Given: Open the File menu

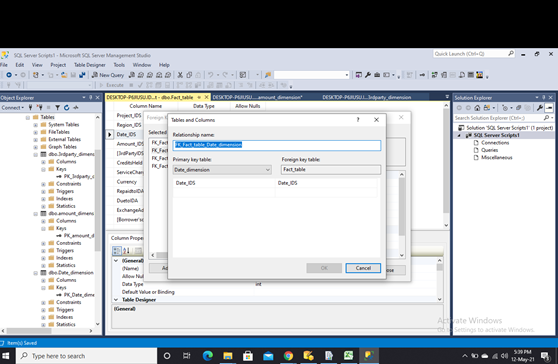Looking at the screenshot, I should [4, 65].
